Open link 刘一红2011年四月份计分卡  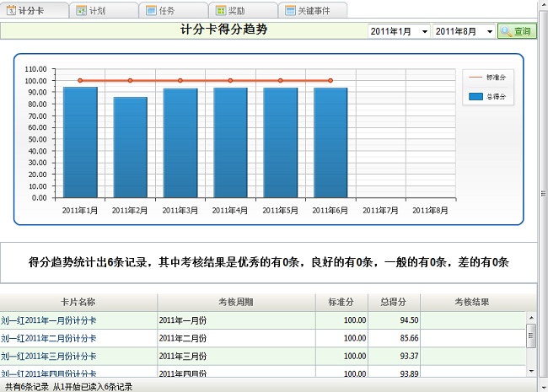[49, 373]
